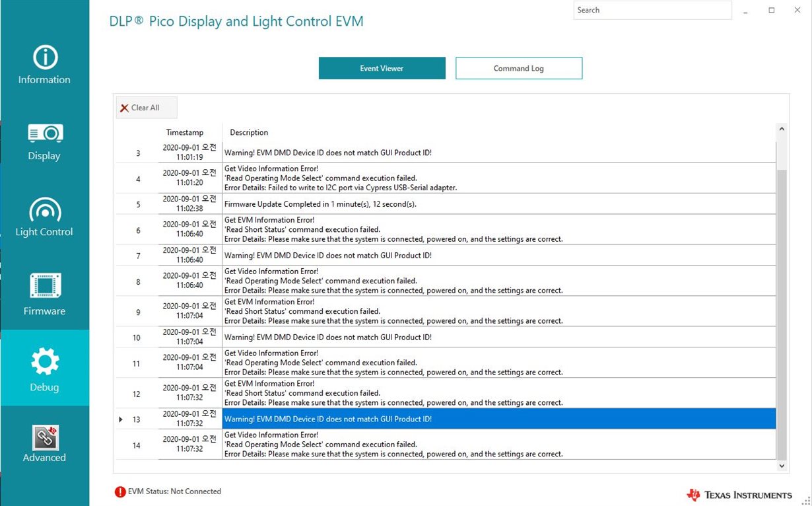812x506 pixels.
Task: Maximize the application window
Action: click(771, 10)
